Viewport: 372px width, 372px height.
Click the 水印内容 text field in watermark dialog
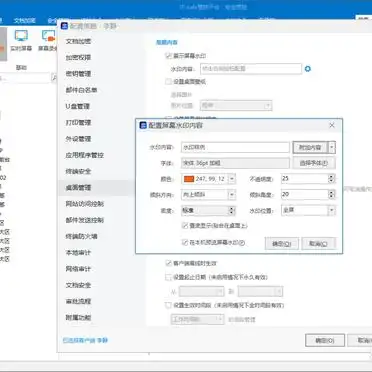click(x=235, y=147)
